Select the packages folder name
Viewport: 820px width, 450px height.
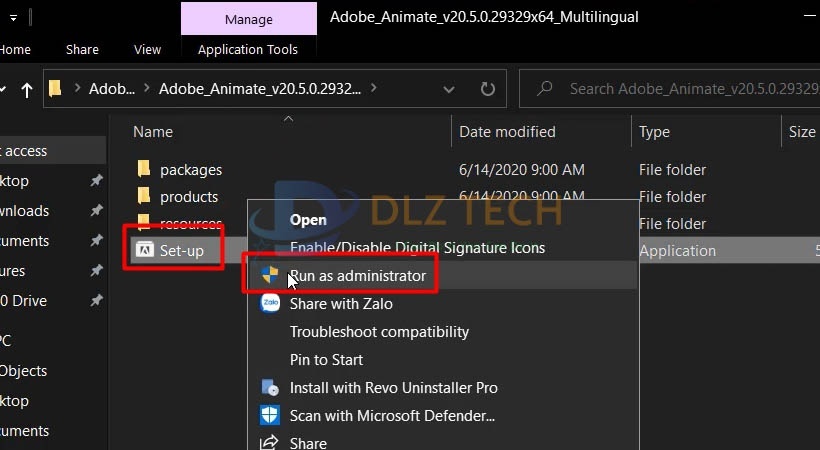tap(191, 170)
